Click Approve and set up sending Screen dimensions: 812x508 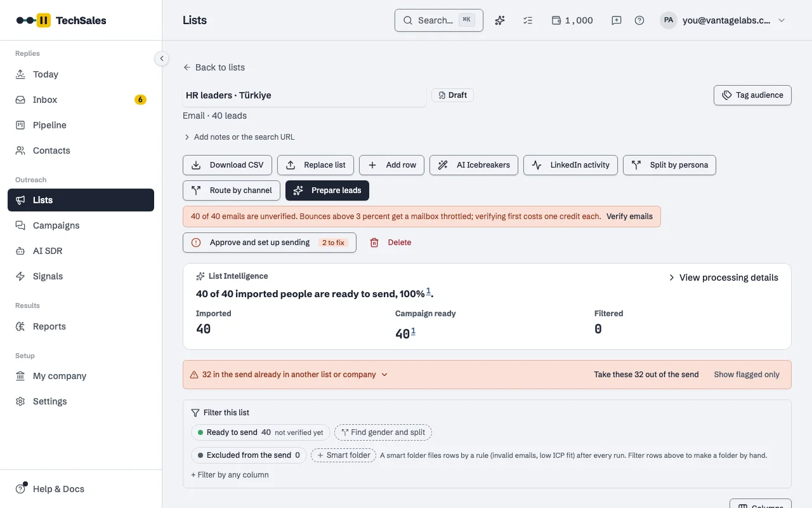(270, 243)
